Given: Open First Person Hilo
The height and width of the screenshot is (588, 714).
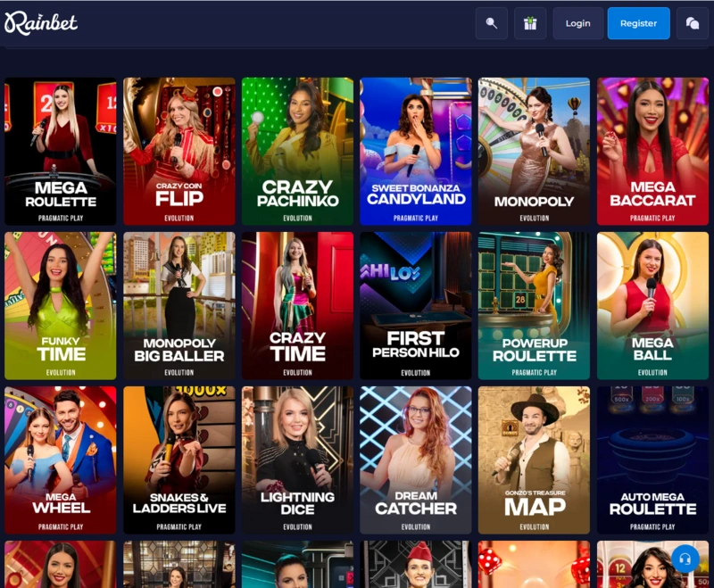Looking at the screenshot, I should point(415,304).
